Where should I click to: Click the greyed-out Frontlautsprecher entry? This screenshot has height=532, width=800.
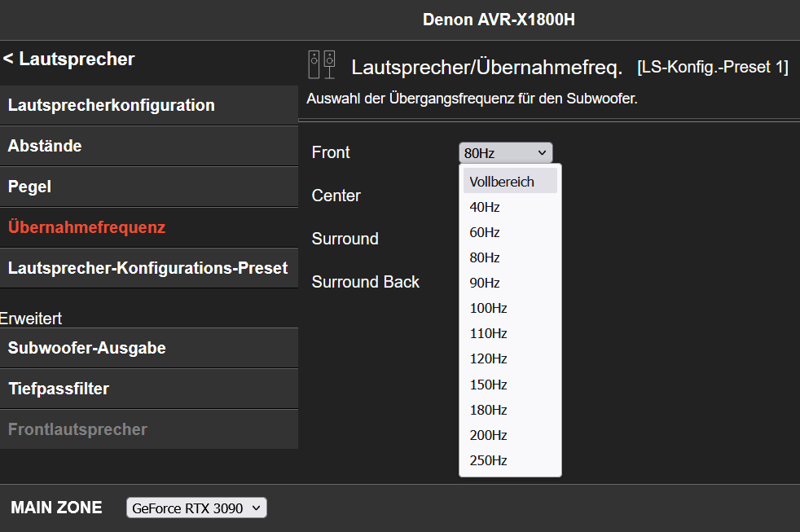pyautogui.click(x=149, y=429)
